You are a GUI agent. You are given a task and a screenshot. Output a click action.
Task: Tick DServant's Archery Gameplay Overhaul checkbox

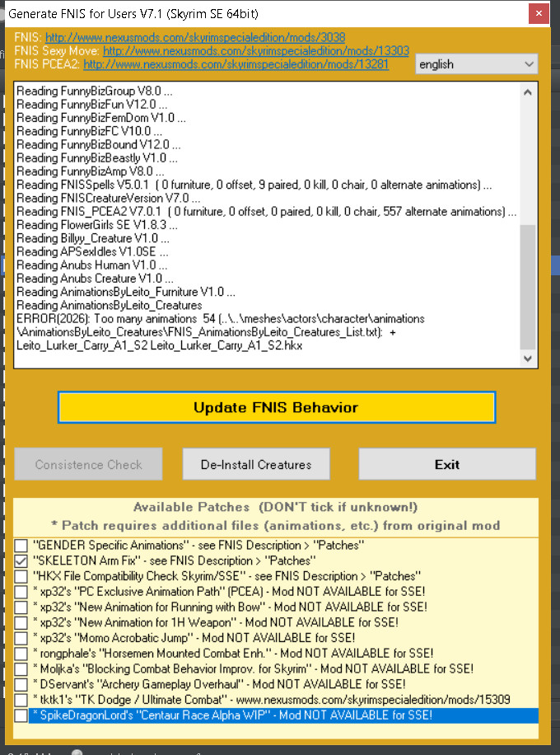(21, 684)
